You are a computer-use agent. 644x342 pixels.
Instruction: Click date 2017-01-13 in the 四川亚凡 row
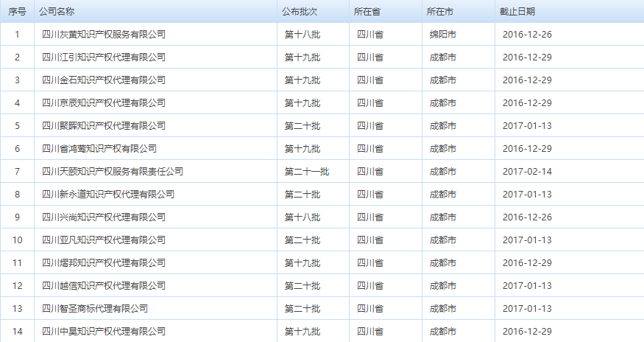[527, 240]
